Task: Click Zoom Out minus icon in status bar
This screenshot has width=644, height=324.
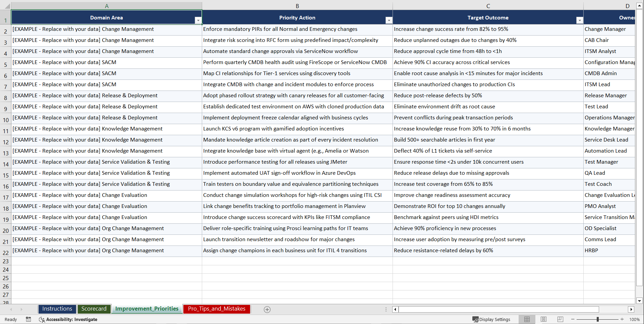Action: click(x=573, y=319)
